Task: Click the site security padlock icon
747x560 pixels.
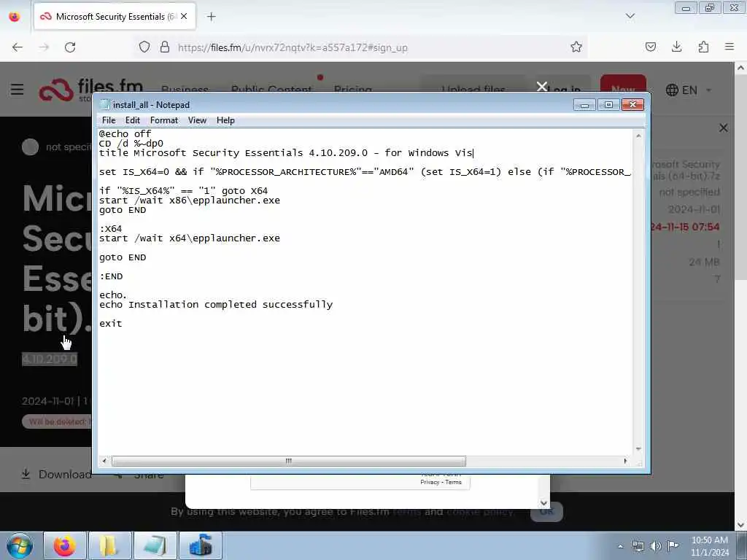Action: click(x=164, y=47)
